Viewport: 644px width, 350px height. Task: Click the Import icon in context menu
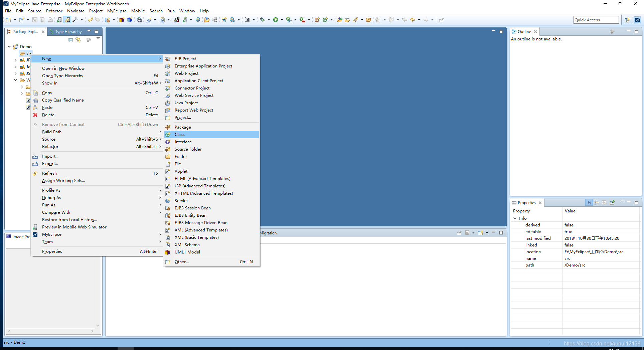pos(35,156)
